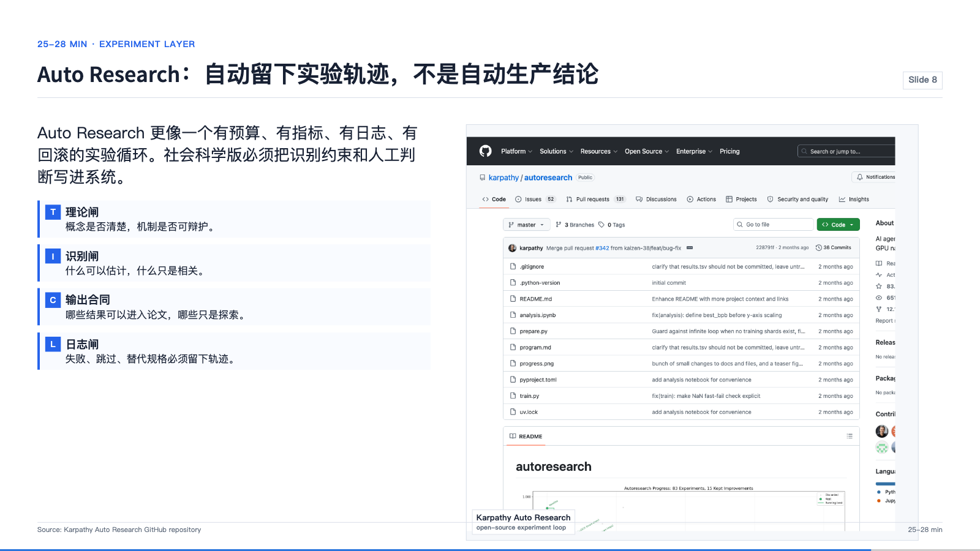Switch to the Issues tab
The width and height of the screenshot is (980, 551).
point(535,200)
